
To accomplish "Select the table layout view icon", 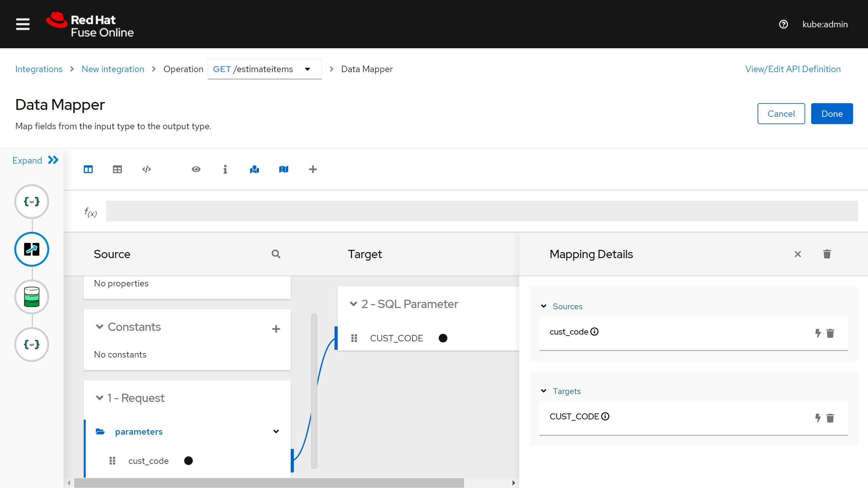I will (x=117, y=169).
